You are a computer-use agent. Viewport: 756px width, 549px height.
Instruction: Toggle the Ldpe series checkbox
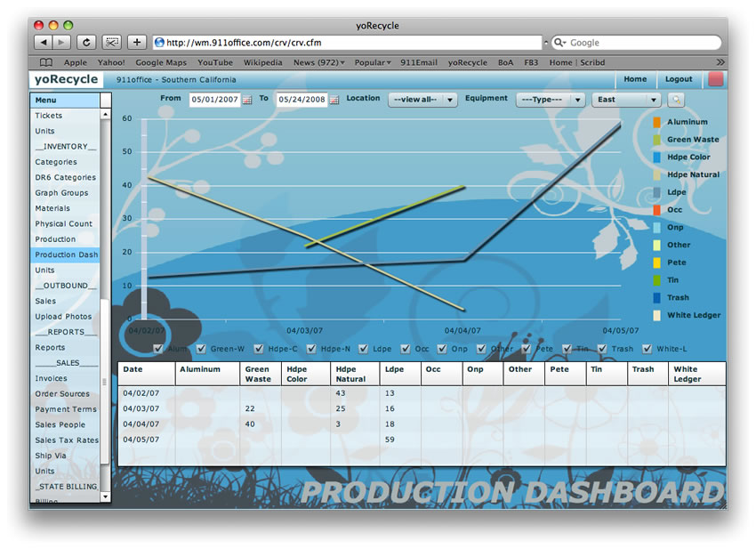click(x=364, y=348)
